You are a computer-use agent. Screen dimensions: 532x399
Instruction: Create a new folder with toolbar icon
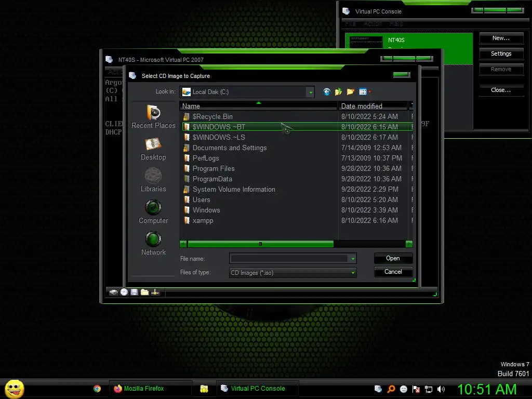click(351, 91)
